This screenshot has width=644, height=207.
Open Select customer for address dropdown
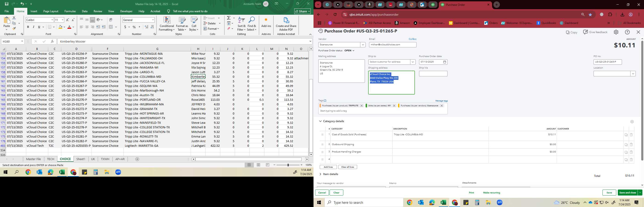[412, 62]
